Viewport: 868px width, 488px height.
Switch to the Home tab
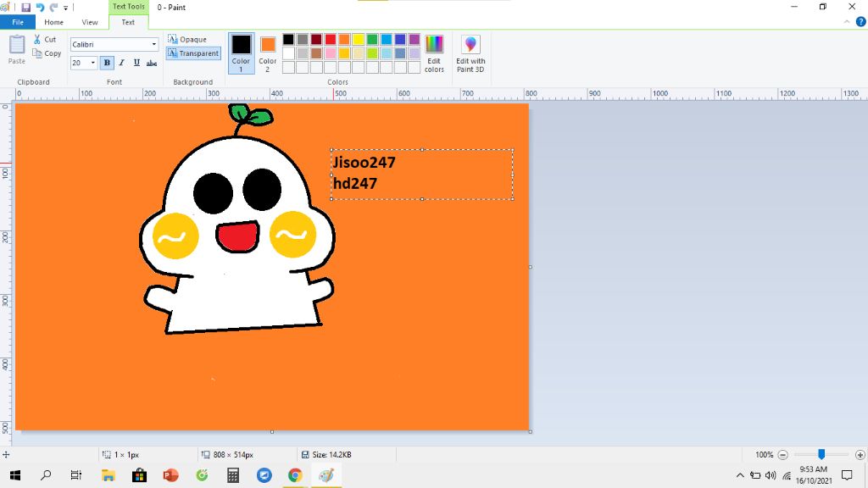(x=53, y=22)
